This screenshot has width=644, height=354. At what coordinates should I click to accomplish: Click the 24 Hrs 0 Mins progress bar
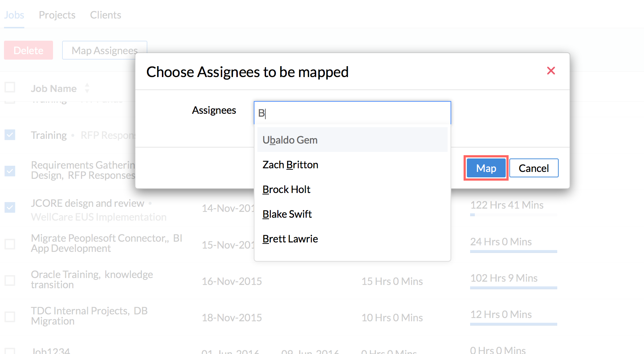pos(513,251)
